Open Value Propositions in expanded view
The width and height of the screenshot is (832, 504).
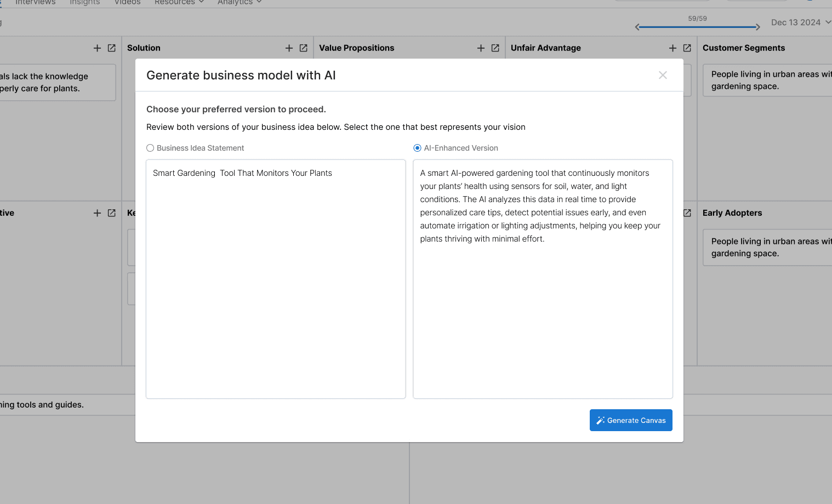(495, 48)
